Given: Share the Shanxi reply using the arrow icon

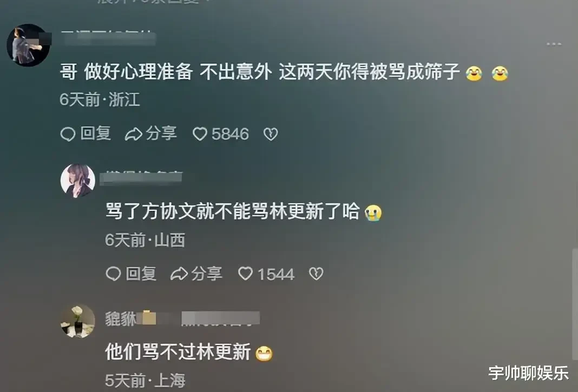Looking at the screenshot, I should click(x=179, y=274).
